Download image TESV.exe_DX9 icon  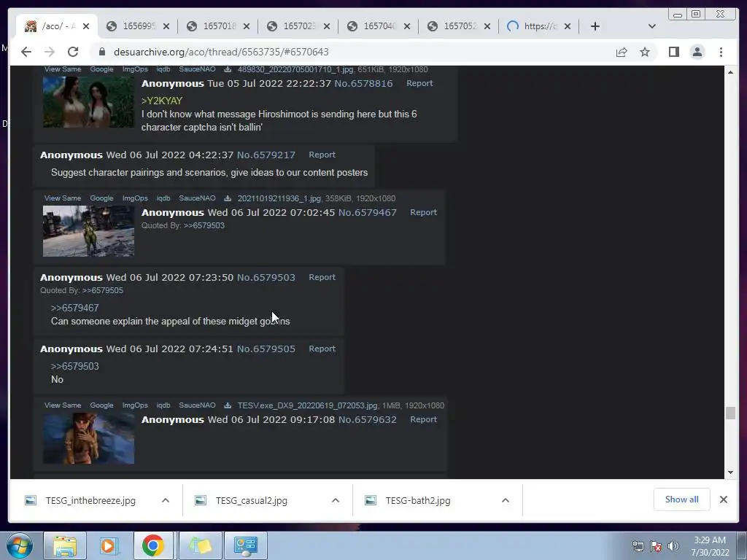point(228,405)
